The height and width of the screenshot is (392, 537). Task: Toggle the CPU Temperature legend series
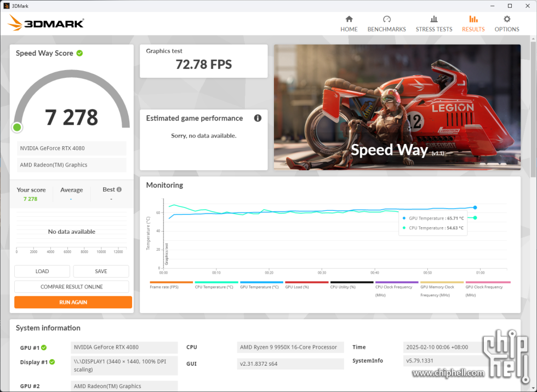coord(216,285)
